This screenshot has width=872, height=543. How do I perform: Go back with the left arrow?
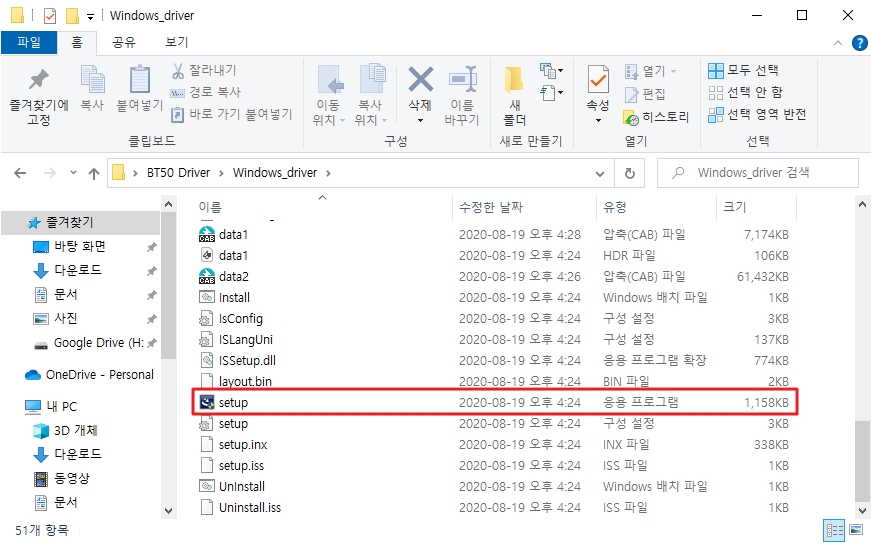click(x=20, y=173)
